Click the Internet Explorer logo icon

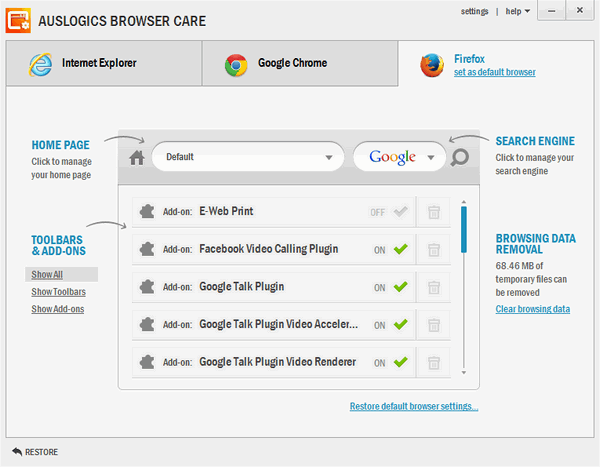point(41,64)
